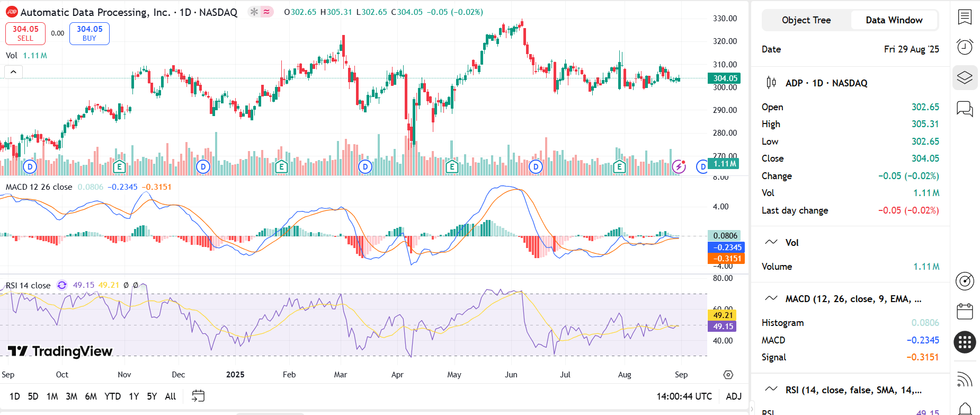Viewport: 980px width, 415px height.
Task: Collapse the indicator legend arrow
Action: [13, 72]
